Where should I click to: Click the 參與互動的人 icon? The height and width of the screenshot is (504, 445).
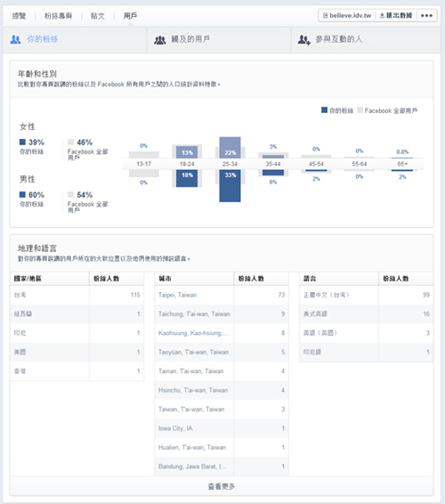[x=304, y=40]
